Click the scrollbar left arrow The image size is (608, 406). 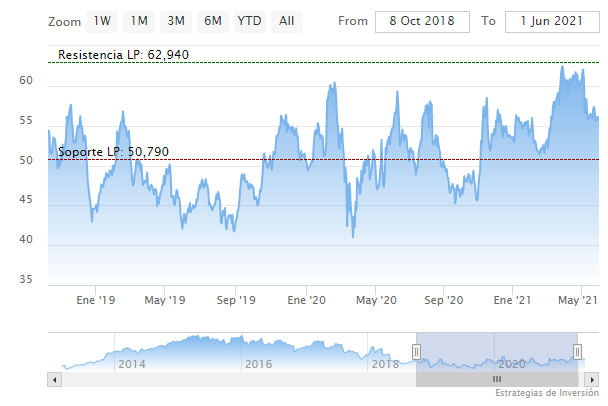click(53, 380)
